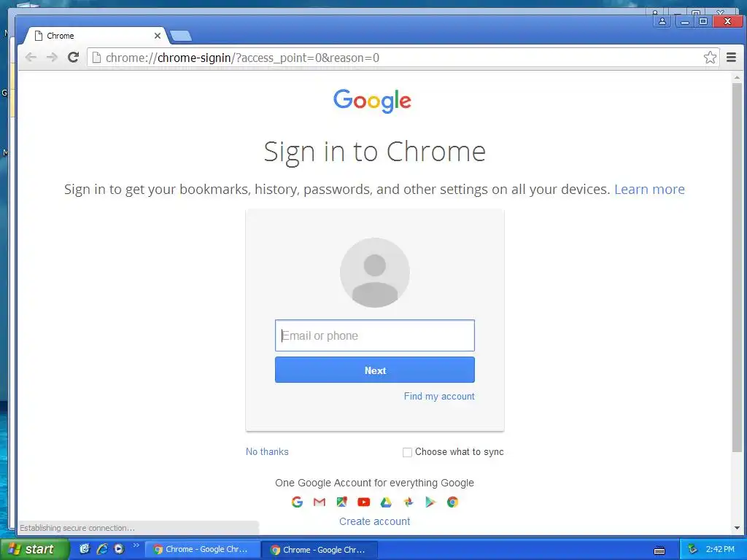Screen dimensions: 747x560
Task: Click the YouTube icon
Action: tap(363, 502)
